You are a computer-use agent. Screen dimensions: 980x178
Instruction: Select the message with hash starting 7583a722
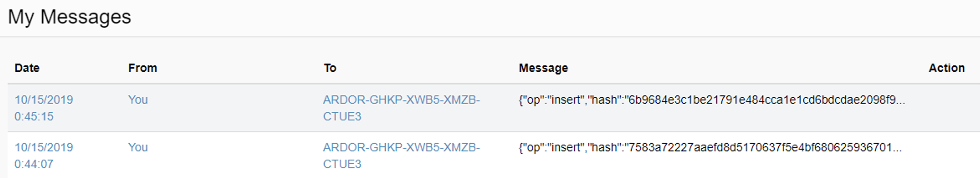tap(710, 147)
